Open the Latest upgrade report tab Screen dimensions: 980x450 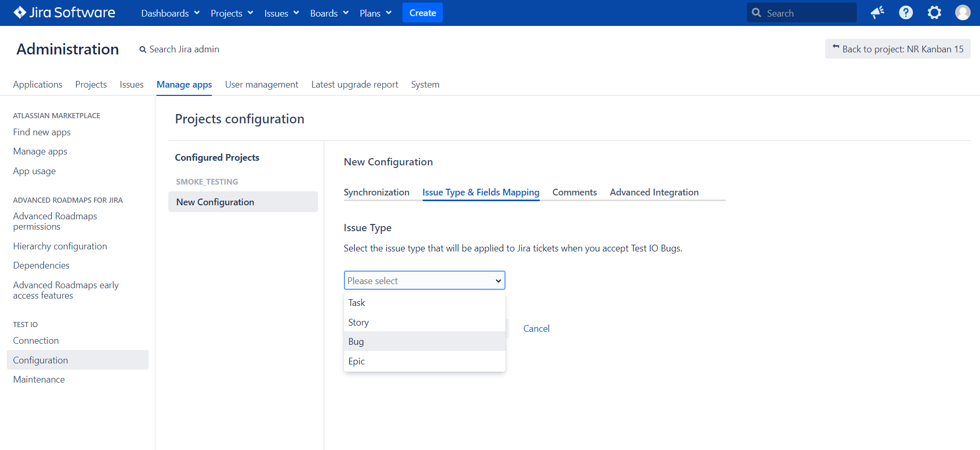355,85
